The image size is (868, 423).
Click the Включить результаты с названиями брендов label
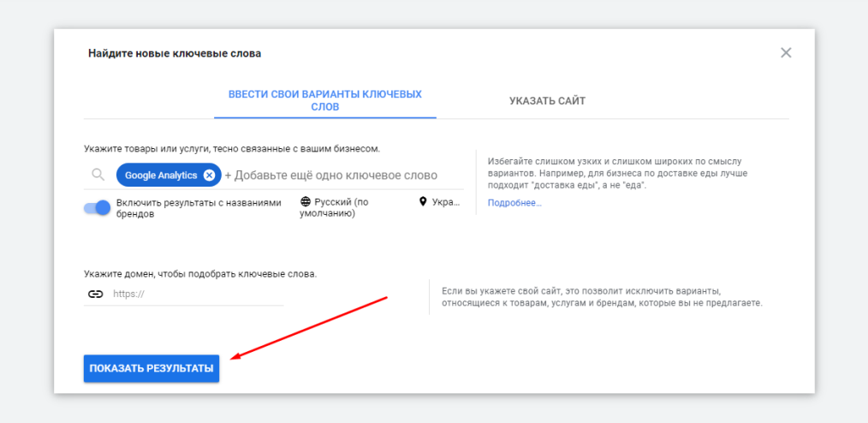199,208
